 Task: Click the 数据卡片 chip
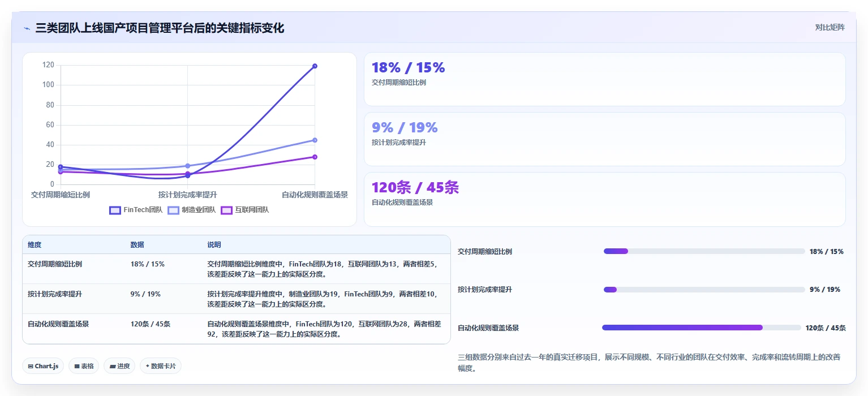(161, 366)
